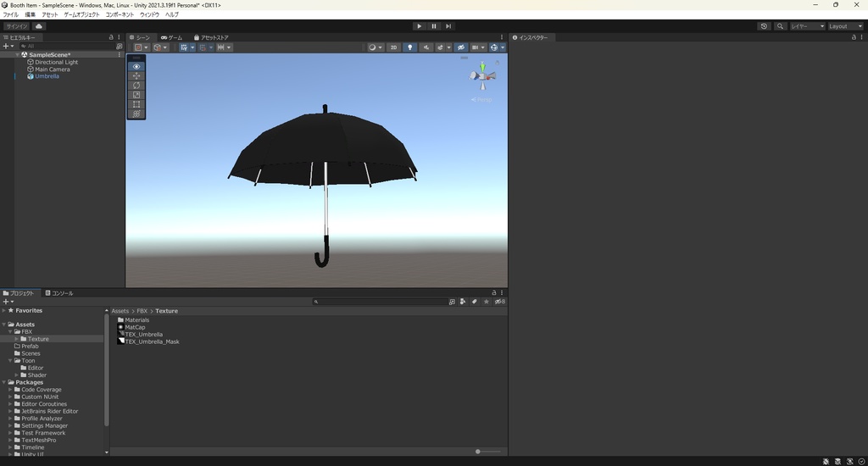
Task: Open gizmos dropdown arrow in Scene toolbar
Action: [x=503, y=47]
